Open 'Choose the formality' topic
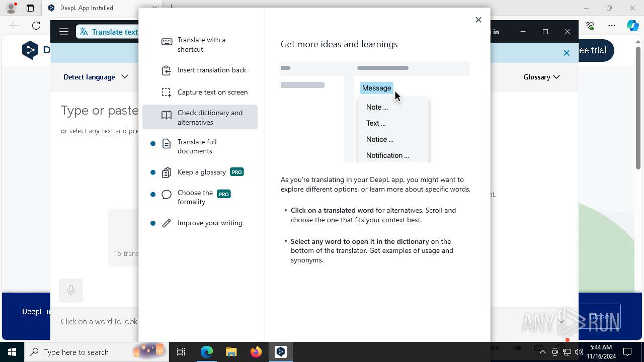This screenshot has width=644, height=362. [200, 198]
